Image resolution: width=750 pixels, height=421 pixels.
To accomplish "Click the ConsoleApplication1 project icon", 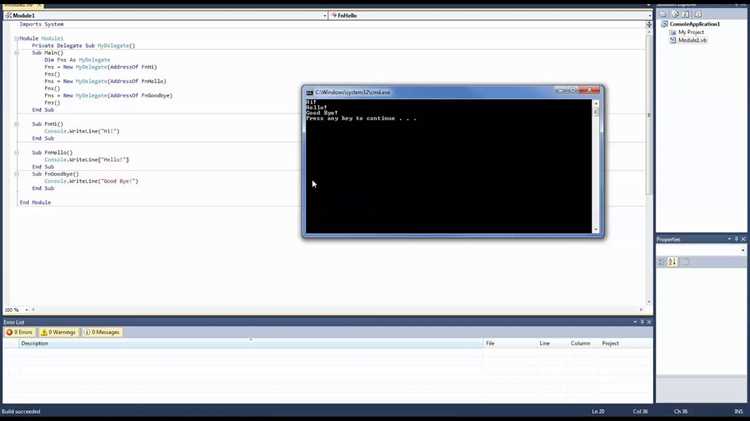I will (x=664, y=24).
